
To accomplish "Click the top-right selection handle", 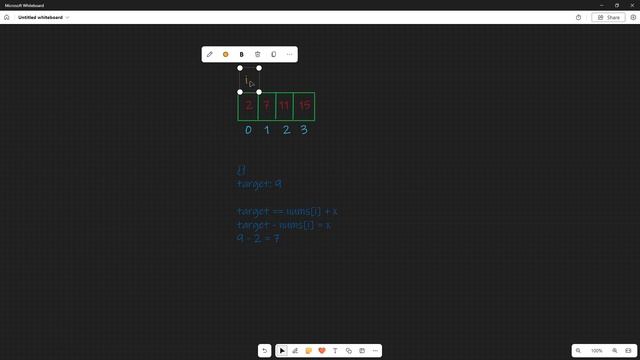I will (x=259, y=68).
